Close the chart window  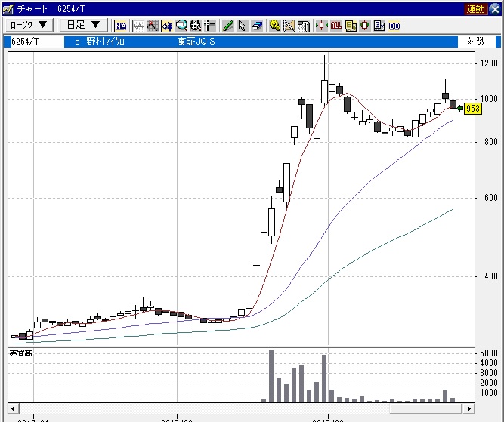[495, 9]
